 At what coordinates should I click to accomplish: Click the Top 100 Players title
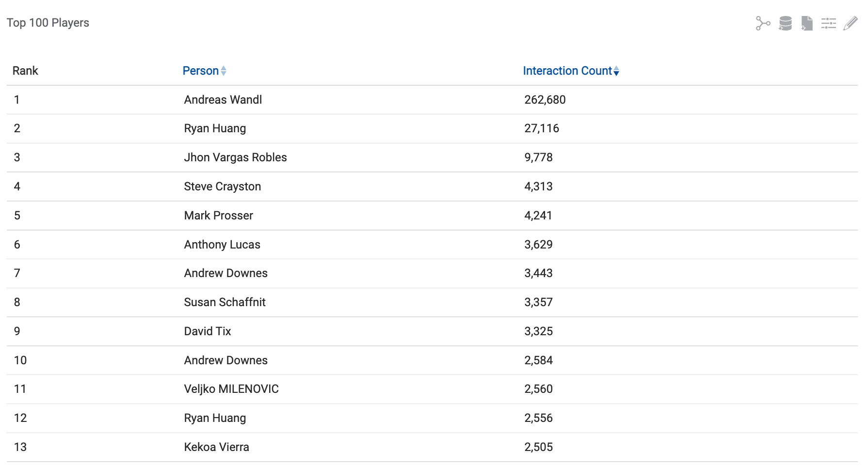tap(48, 23)
